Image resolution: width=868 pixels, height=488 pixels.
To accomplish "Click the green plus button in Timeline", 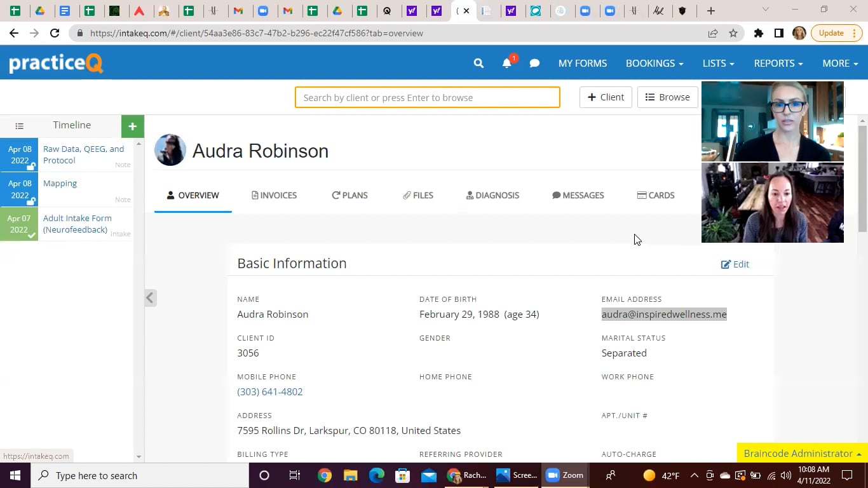I will coord(132,126).
